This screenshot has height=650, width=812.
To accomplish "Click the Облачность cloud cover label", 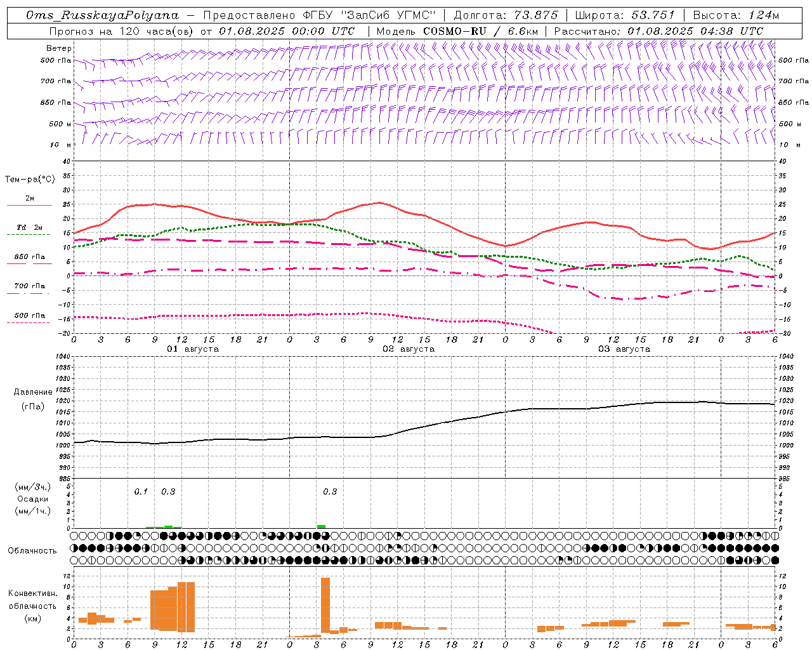I will [32, 550].
